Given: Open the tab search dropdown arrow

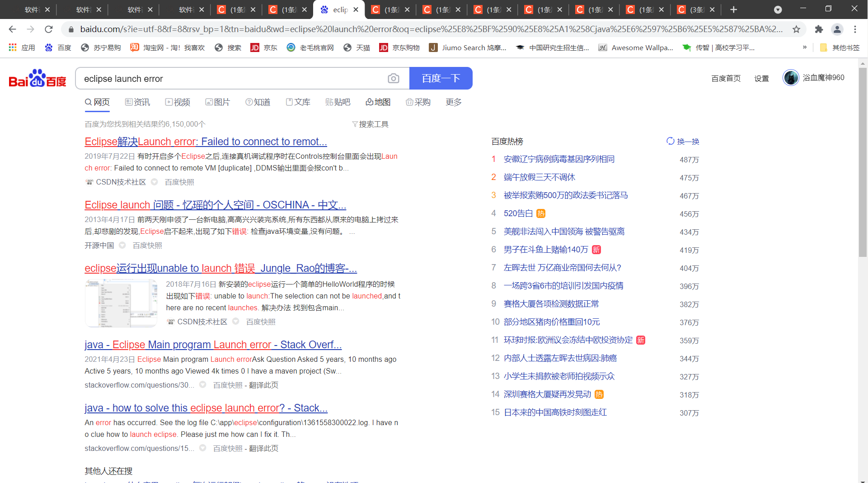Looking at the screenshot, I should [x=778, y=9].
